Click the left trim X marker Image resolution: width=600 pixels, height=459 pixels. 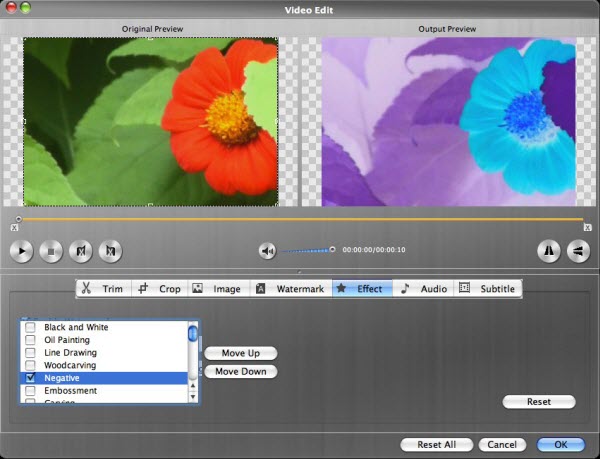[x=14, y=228]
